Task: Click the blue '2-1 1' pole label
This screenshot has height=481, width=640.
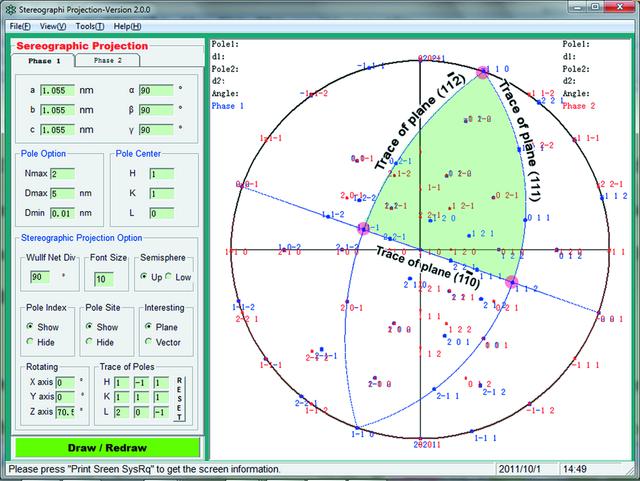Action: click(448, 396)
